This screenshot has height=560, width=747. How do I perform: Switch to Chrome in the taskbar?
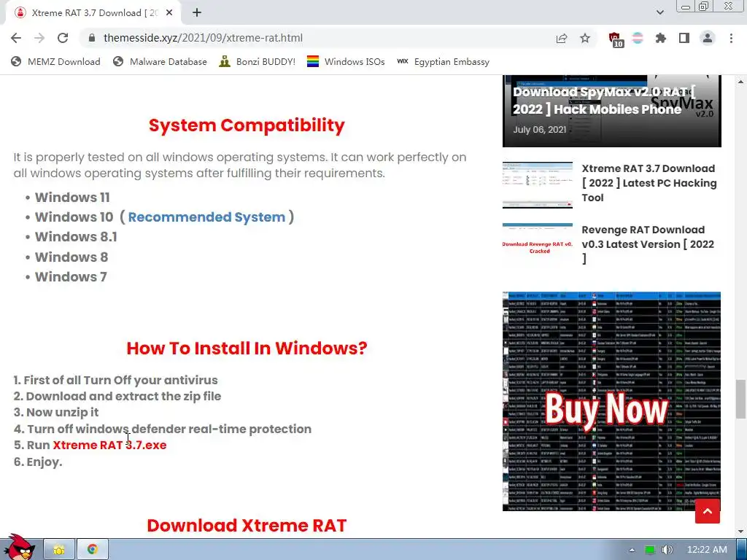[x=93, y=550]
